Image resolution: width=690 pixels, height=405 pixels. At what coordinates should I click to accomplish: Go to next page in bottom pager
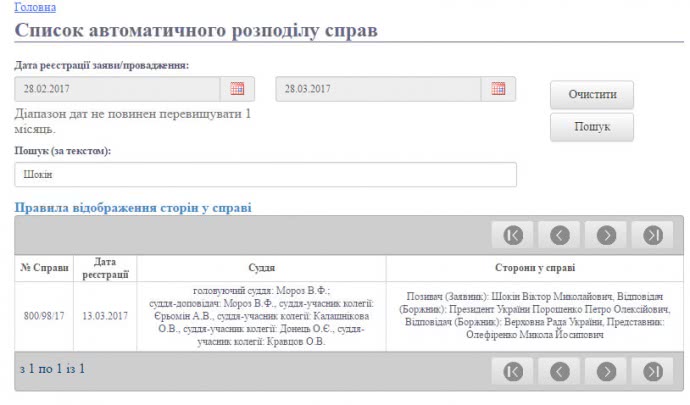pos(606,371)
